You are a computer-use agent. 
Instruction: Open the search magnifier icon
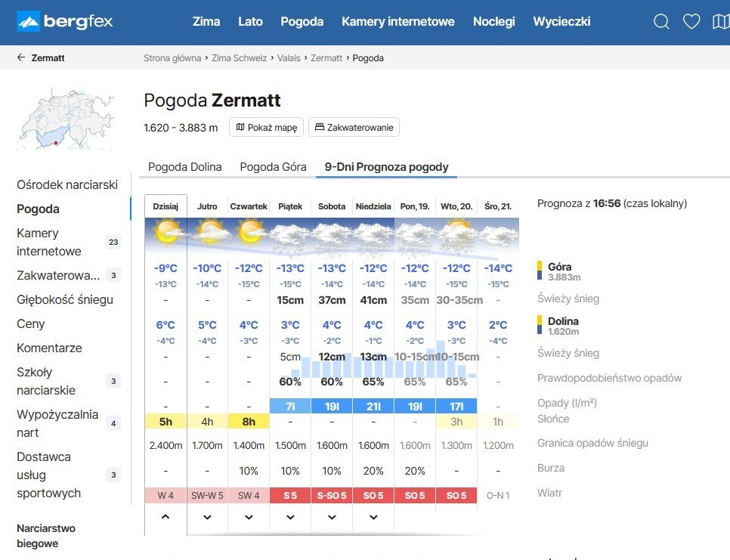coord(661,22)
